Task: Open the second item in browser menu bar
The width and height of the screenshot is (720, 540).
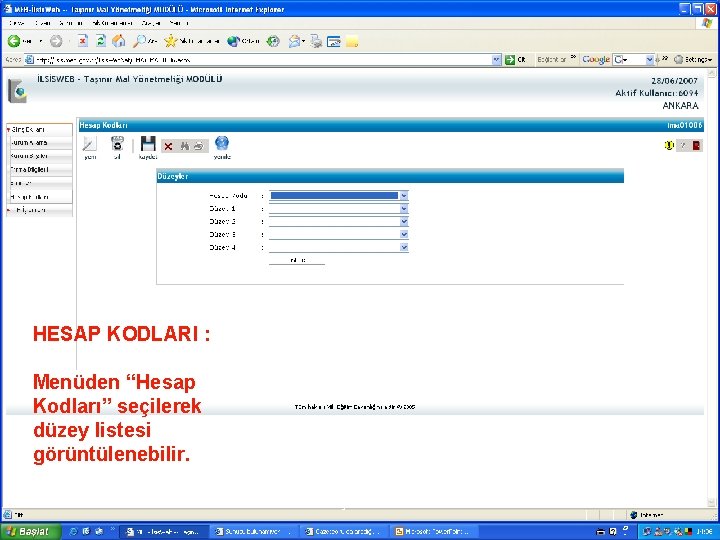Action: tap(43, 22)
